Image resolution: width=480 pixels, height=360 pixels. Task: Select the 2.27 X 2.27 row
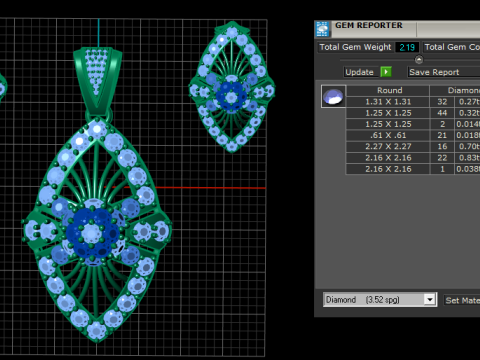tap(413, 146)
